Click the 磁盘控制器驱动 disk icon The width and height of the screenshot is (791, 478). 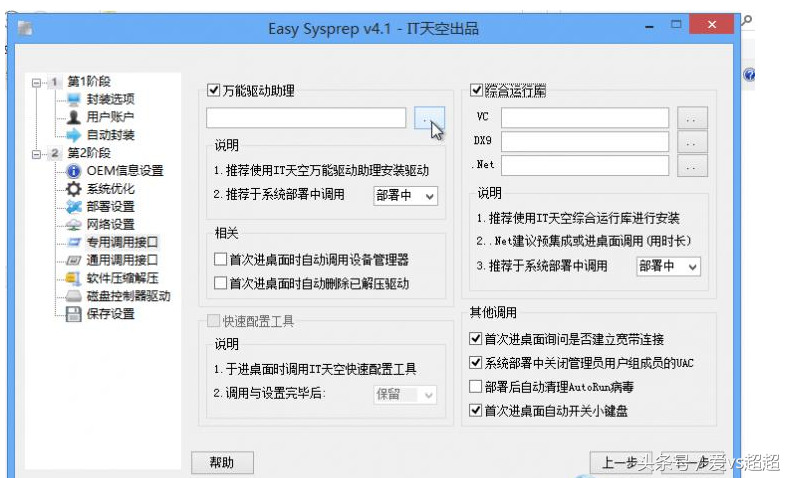click(x=74, y=296)
